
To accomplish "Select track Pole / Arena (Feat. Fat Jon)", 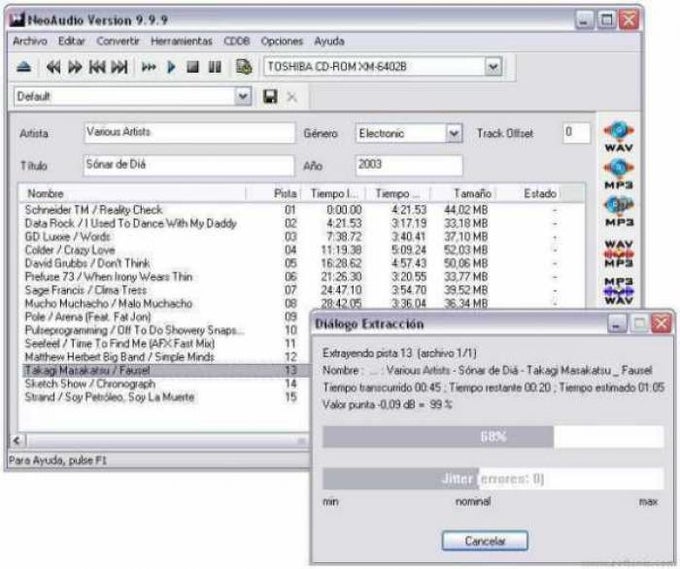I will pyautogui.click(x=88, y=317).
